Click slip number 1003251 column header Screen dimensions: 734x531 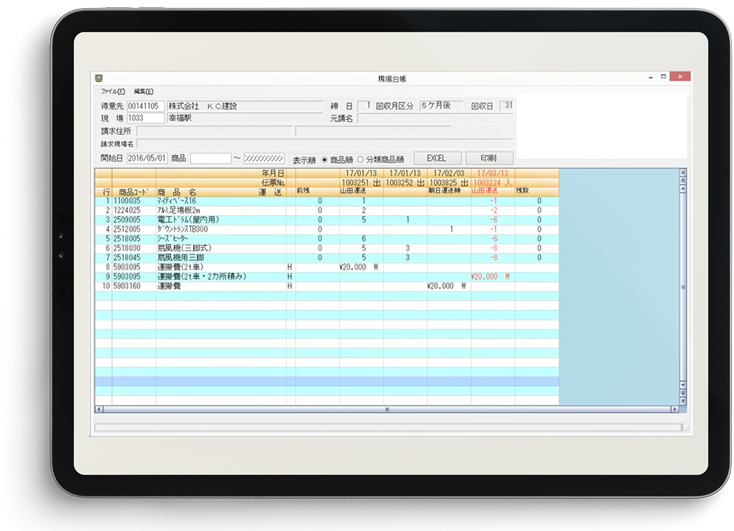(361, 183)
